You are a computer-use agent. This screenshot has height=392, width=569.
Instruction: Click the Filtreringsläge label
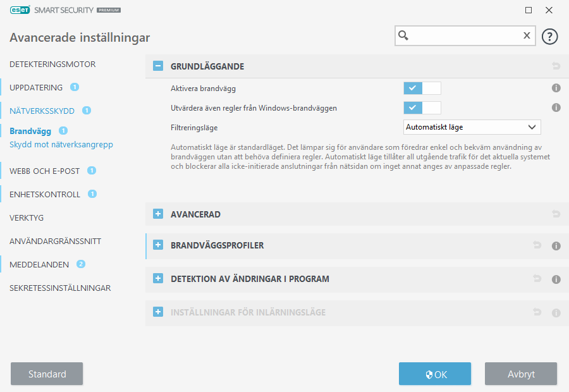point(194,128)
